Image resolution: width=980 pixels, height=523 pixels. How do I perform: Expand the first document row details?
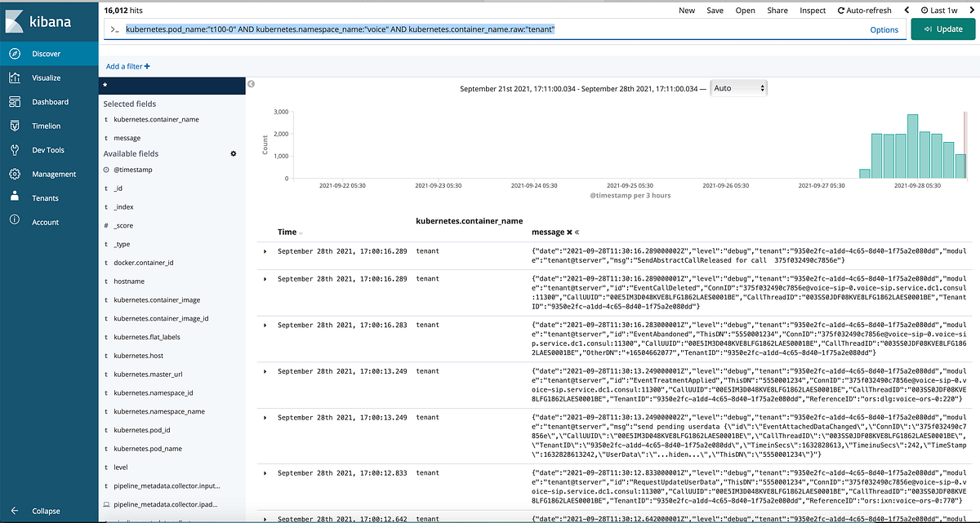point(263,250)
